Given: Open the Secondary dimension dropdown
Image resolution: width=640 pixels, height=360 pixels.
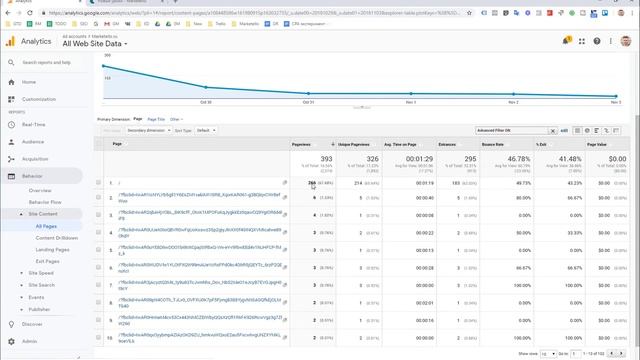Looking at the screenshot, I should point(148,131).
